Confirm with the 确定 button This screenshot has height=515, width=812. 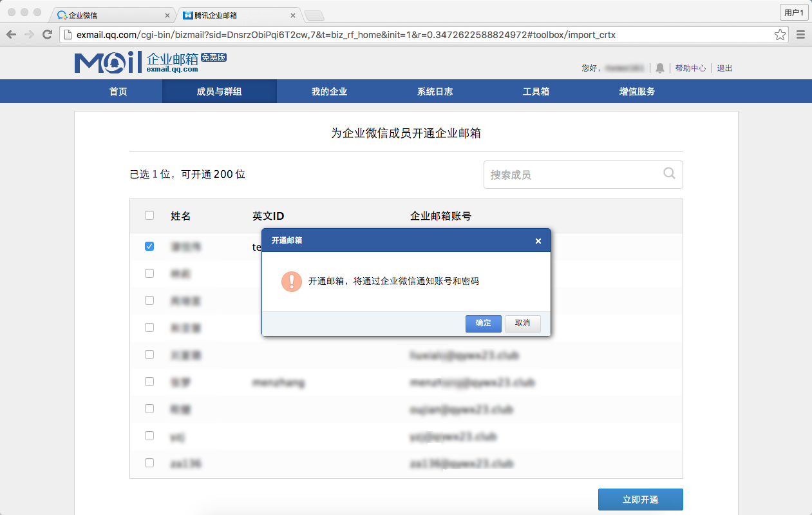pyautogui.click(x=483, y=323)
